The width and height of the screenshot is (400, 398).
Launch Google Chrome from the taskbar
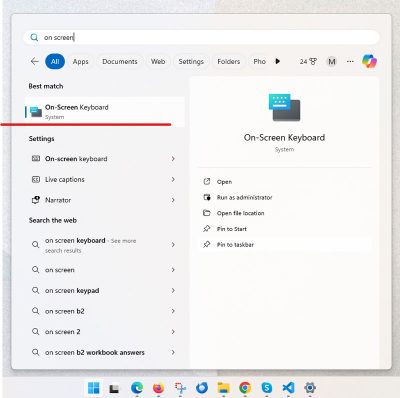click(245, 388)
